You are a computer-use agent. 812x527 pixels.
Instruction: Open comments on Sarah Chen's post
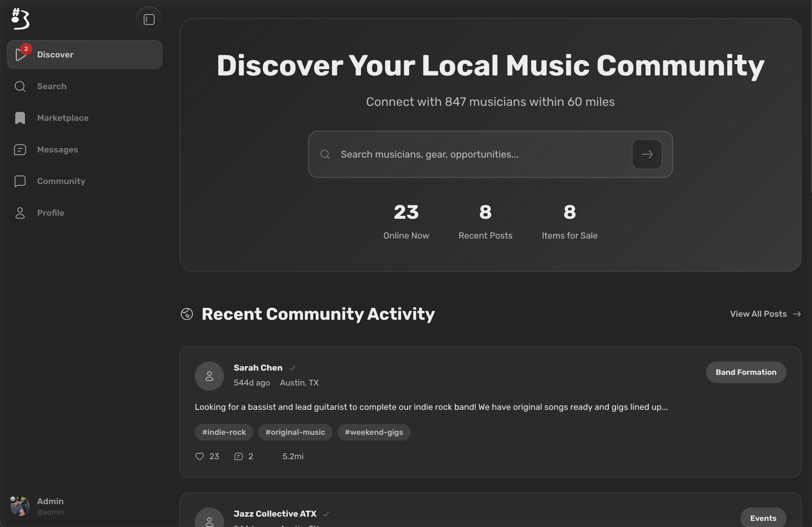click(239, 456)
